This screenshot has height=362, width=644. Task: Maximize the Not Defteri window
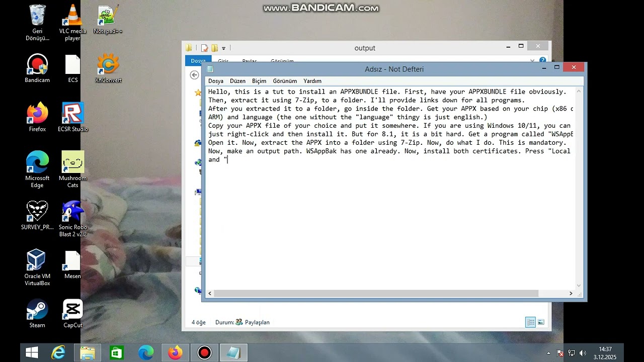pos(556,67)
